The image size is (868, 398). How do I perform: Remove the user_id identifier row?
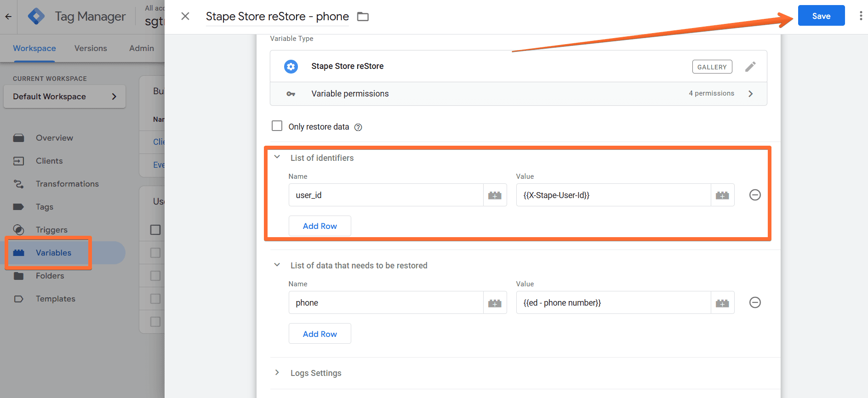tap(755, 195)
